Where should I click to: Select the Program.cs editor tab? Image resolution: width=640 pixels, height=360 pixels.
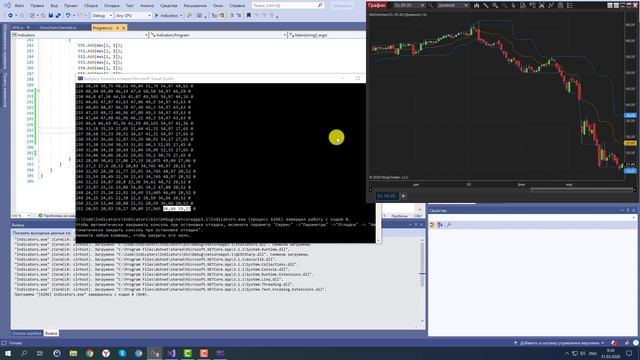click(x=102, y=28)
